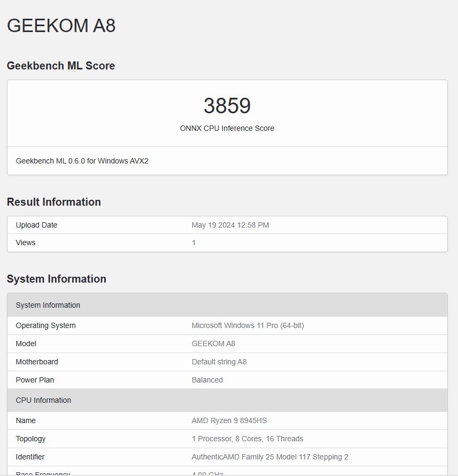This screenshot has height=476, width=458.
Task: Click the Balanced power plan value
Action: point(207,380)
